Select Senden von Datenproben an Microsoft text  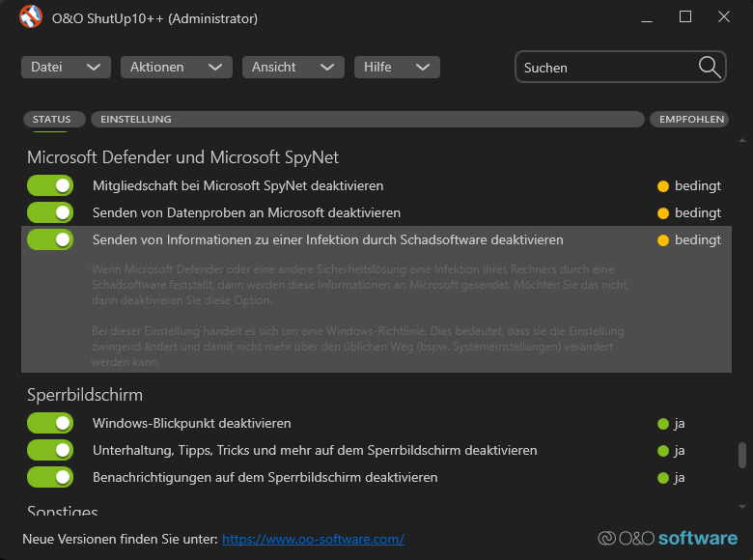[x=246, y=212]
